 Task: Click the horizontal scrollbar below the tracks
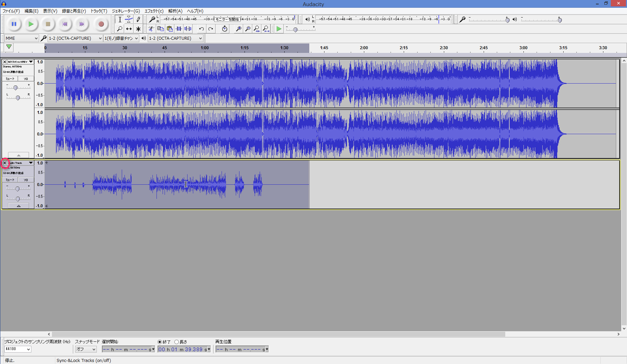278,334
